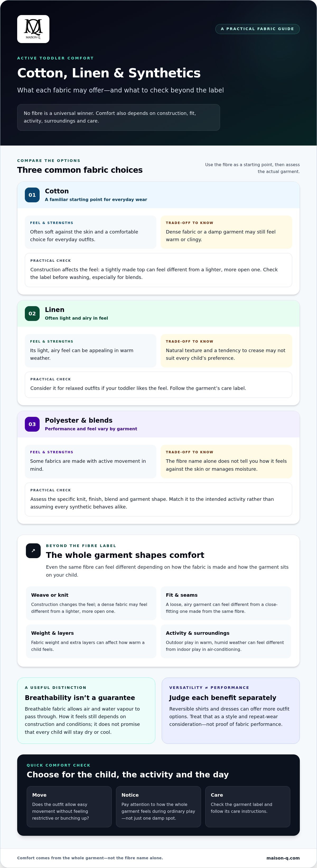The image size is (317, 868).
Task: Select the Polyester & blends card header
Action: pyautogui.click(x=158, y=424)
